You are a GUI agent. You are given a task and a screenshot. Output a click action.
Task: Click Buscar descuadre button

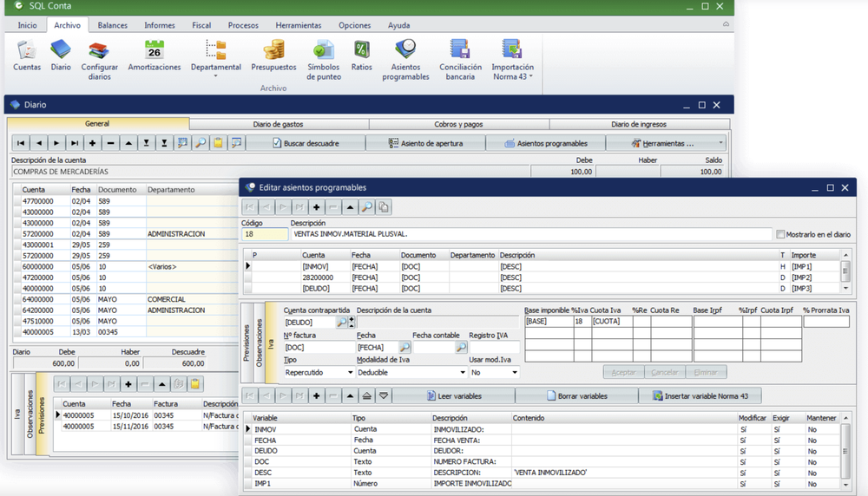click(x=306, y=143)
